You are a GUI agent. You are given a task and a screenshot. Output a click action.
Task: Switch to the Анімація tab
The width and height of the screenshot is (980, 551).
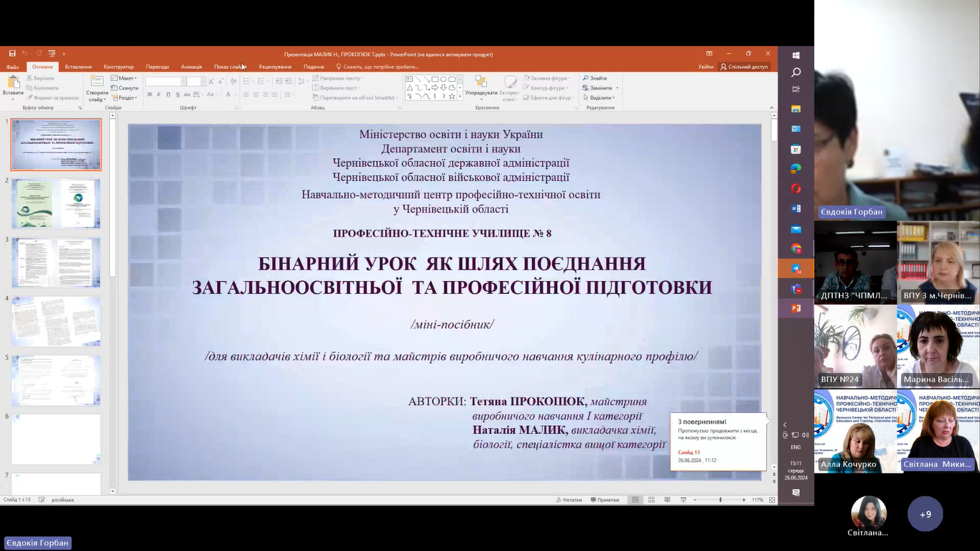[x=191, y=67]
